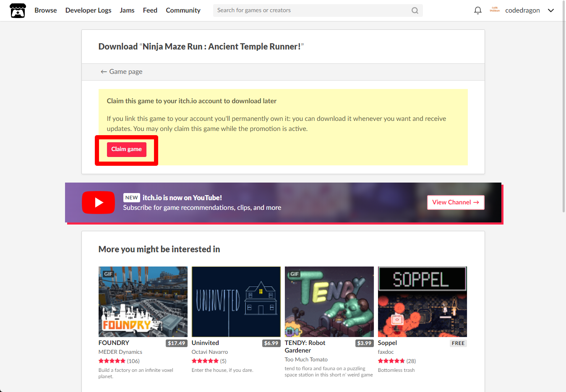
Task: Open the itch.io home logo
Action: click(18, 10)
